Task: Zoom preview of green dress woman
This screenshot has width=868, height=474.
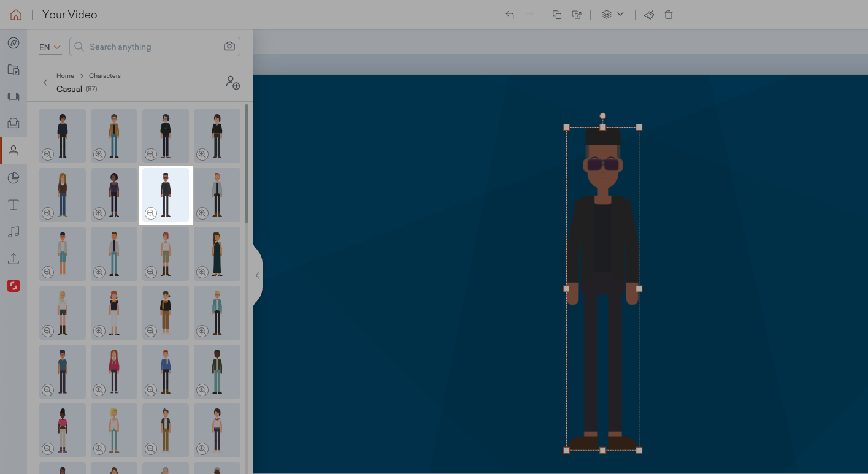Action: [202, 272]
